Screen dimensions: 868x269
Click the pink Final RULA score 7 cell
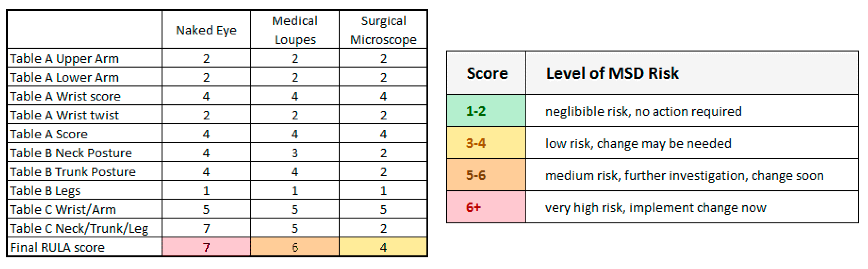tap(206, 247)
